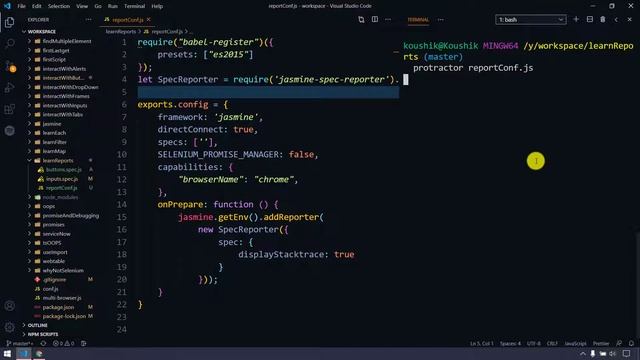640x360 pixels.
Task: Click the Chrome taskbar icon
Action: [x=39, y=353]
